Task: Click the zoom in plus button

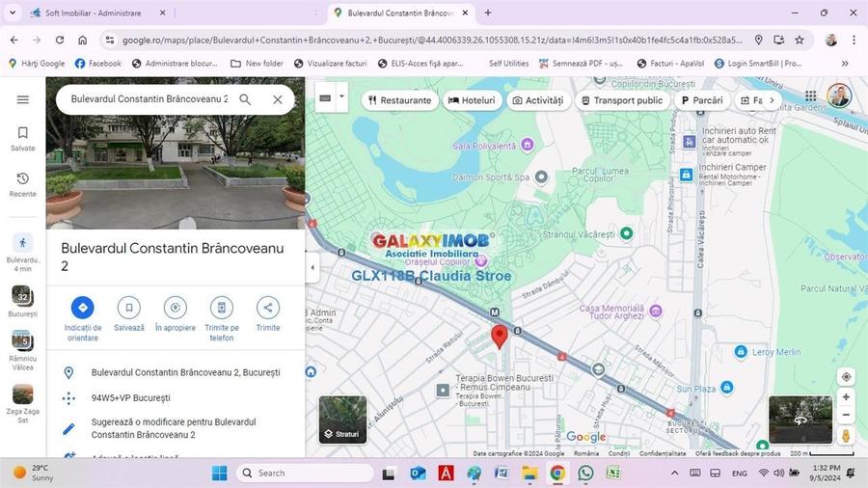Action: pyautogui.click(x=846, y=396)
